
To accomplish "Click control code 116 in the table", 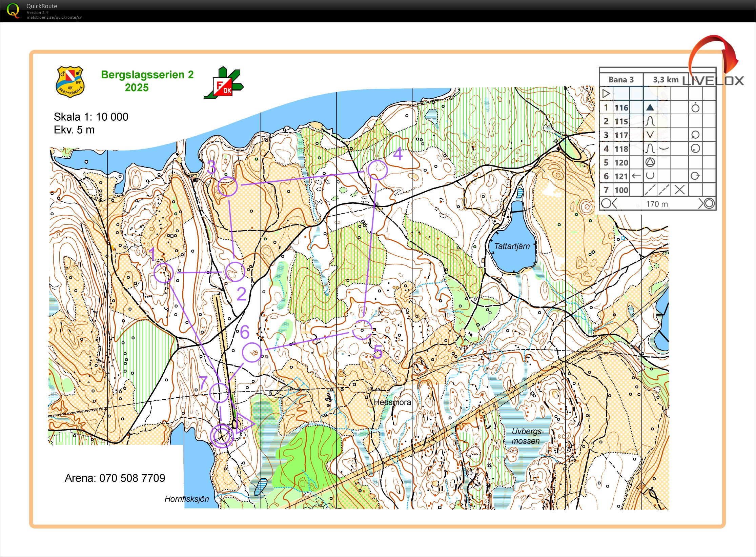I will [x=621, y=108].
